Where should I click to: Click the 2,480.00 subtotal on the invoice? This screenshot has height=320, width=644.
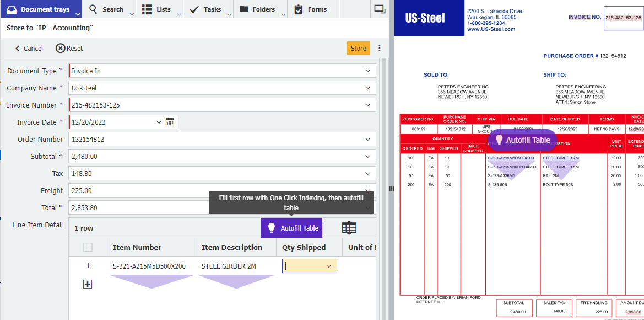click(x=517, y=312)
